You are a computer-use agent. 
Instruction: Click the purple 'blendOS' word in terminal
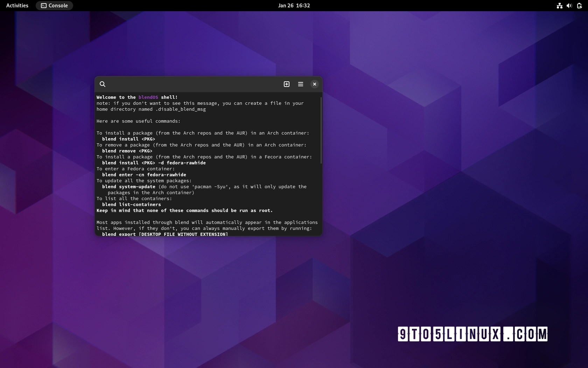148,97
